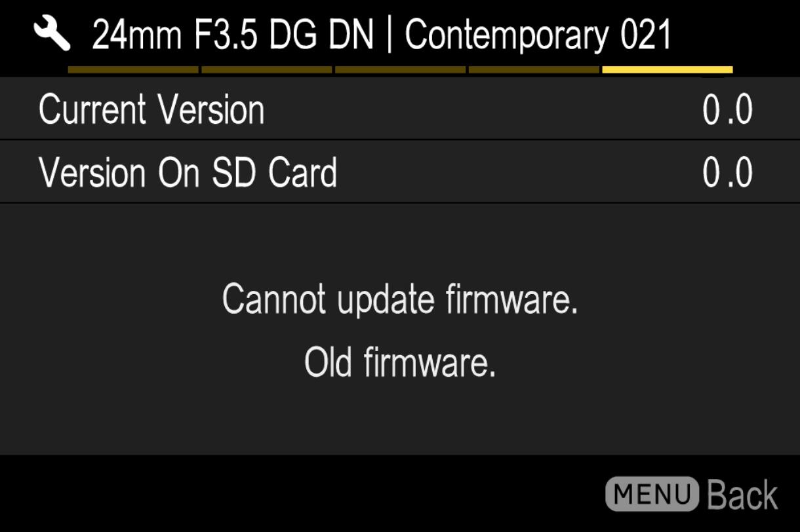Click the 'Current Version' label text
Image resolution: width=800 pixels, height=532 pixels.
(151, 109)
